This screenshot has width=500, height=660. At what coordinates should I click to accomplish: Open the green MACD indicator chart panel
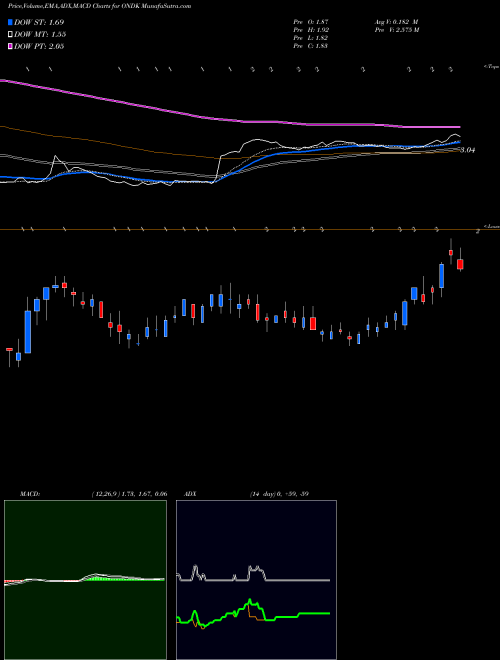(x=85, y=580)
